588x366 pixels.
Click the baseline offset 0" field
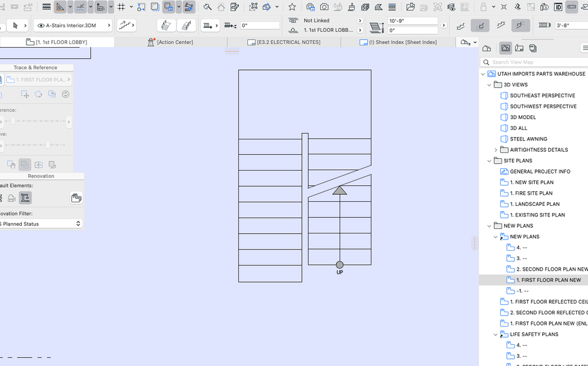click(x=260, y=25)
